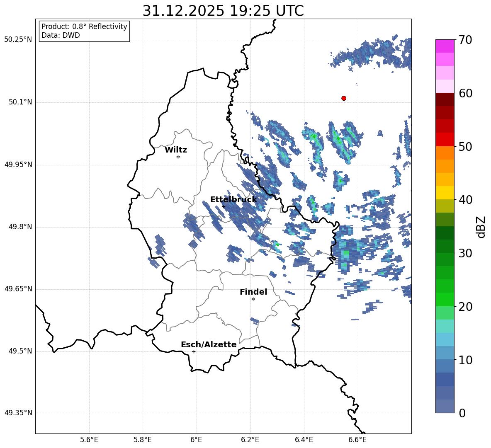Click the 'Product: 0.8° Reflectivity' text

(84, 27)
